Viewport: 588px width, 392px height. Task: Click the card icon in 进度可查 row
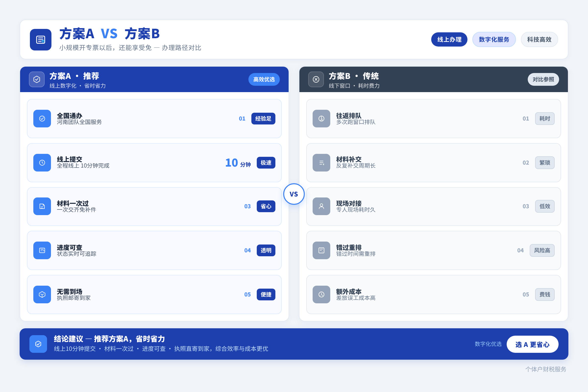42,250
